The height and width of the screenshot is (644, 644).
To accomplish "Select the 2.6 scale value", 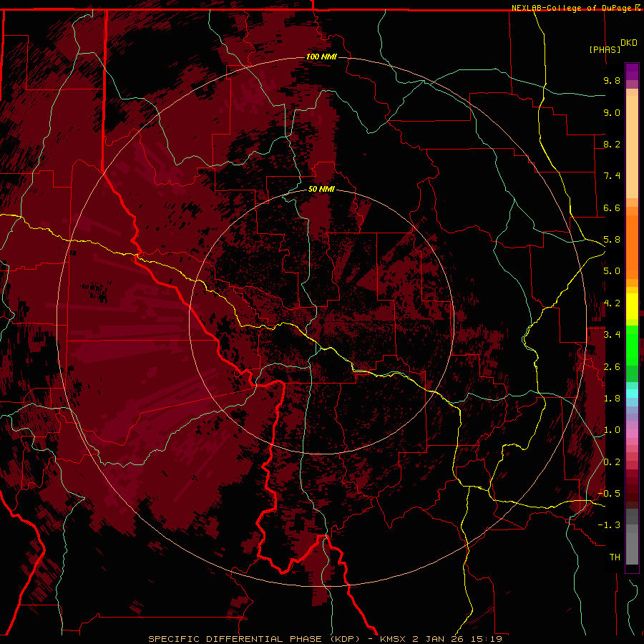I will tap(612, 367).
